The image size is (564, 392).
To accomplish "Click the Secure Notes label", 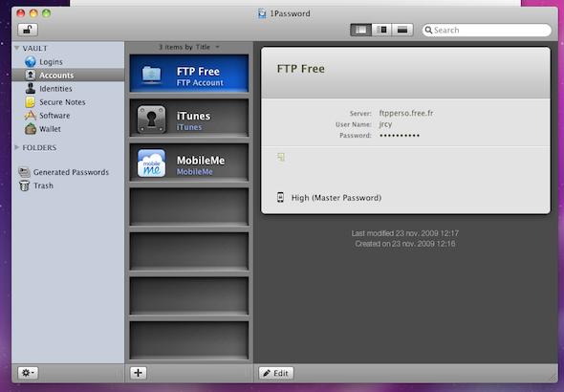I will click(62, 102).
